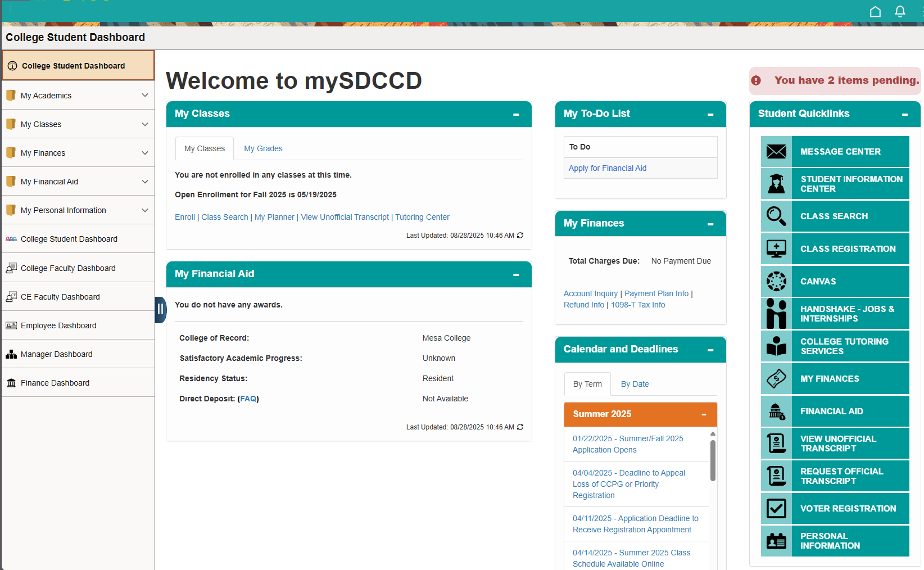Open the Canvas quicklink icon
The width and height of the screenshot is (924, 570).
pyautogui.click(x=776, y=282)
